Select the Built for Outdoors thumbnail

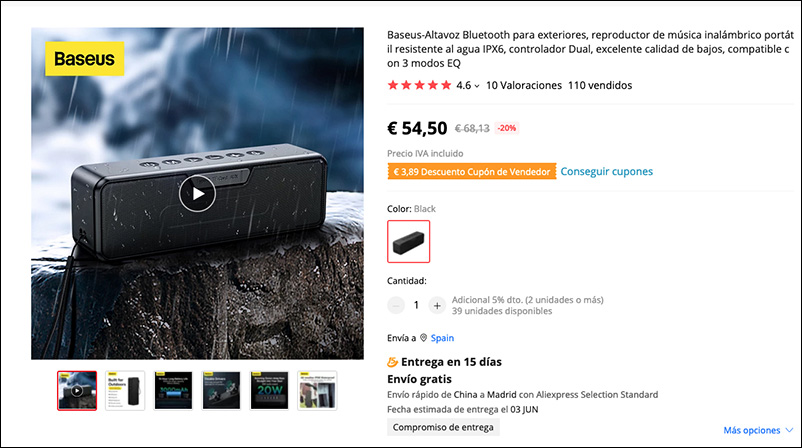125,391
